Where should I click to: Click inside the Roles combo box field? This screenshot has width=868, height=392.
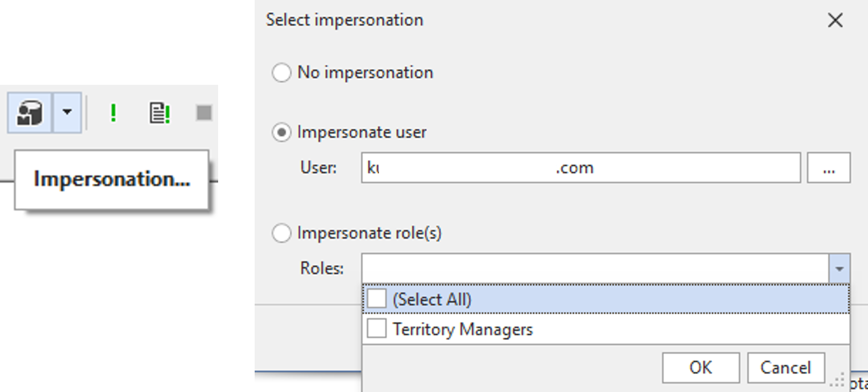595,268
